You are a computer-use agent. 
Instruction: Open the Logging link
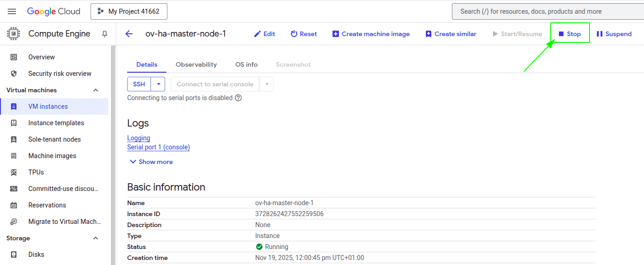coord(139,138)
